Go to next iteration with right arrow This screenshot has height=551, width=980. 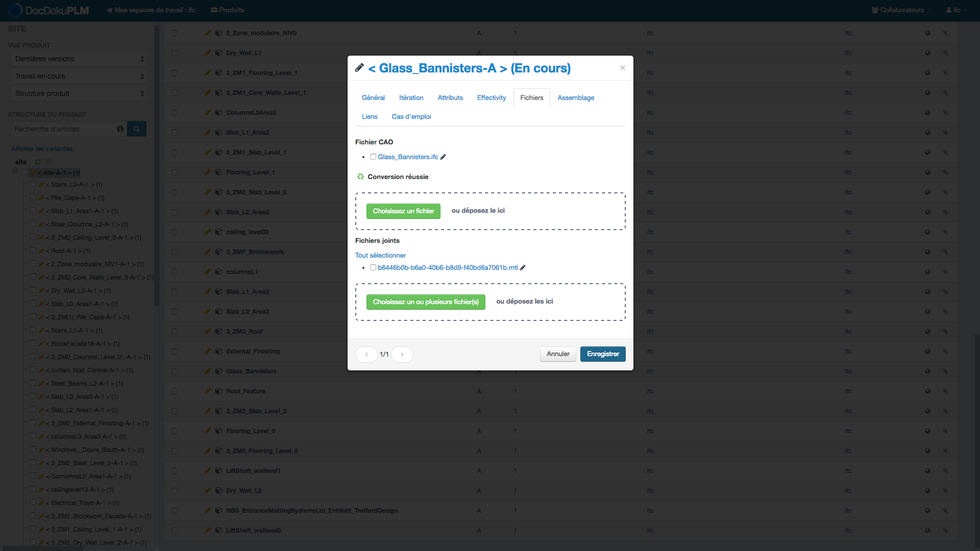402,355
